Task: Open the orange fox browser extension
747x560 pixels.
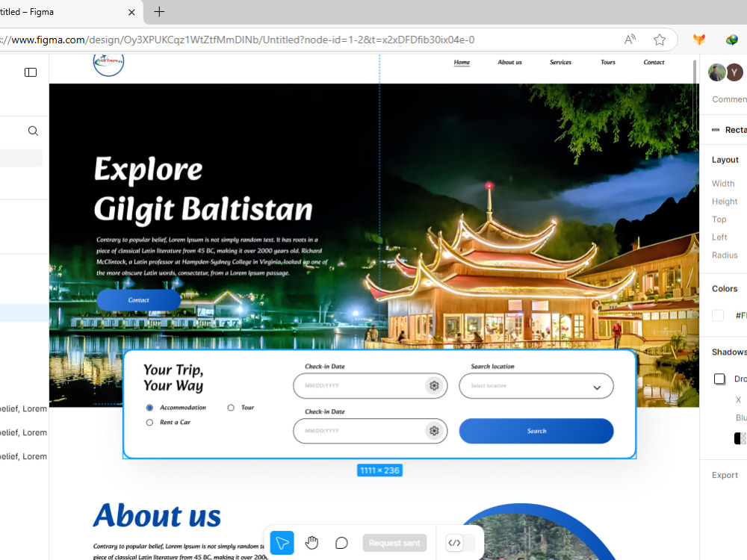Action: point(699,40)
